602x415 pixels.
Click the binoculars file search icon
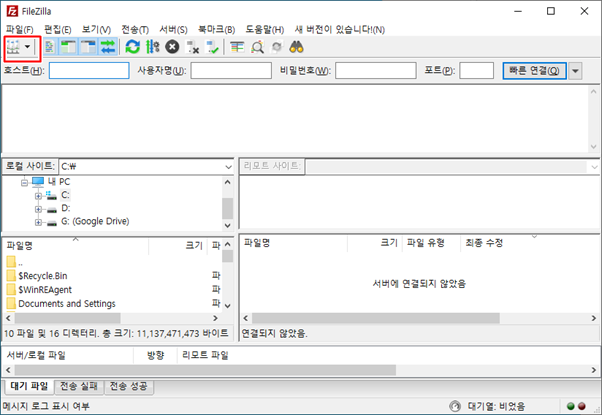point(296,47)
